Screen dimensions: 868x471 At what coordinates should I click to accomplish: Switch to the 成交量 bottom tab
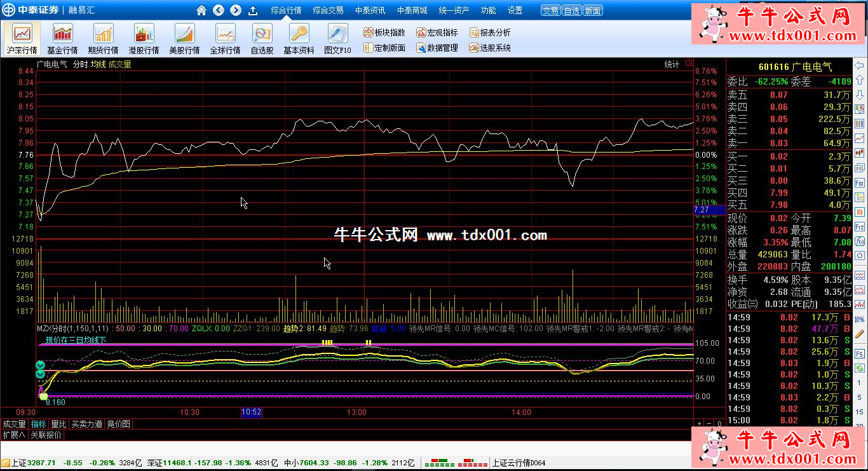pyautogui.click(x=14, y=424)
